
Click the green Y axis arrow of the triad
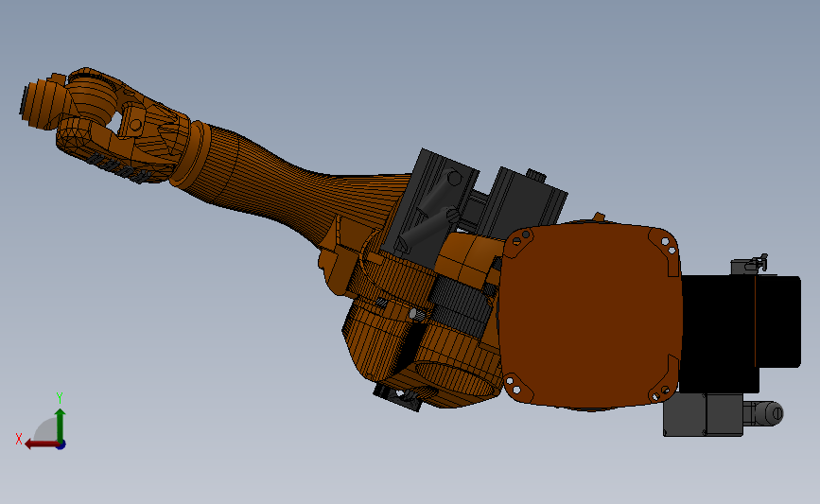61,425
